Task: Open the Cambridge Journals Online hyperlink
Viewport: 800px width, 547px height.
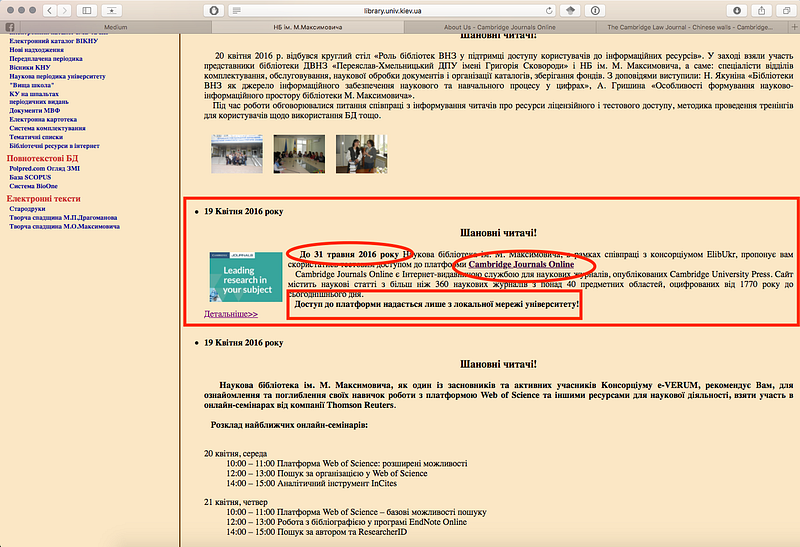Action: 521,264
